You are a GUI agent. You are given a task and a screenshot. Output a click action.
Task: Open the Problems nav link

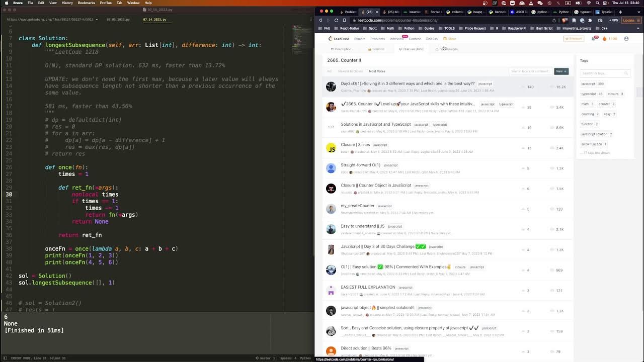coord(377,39)
